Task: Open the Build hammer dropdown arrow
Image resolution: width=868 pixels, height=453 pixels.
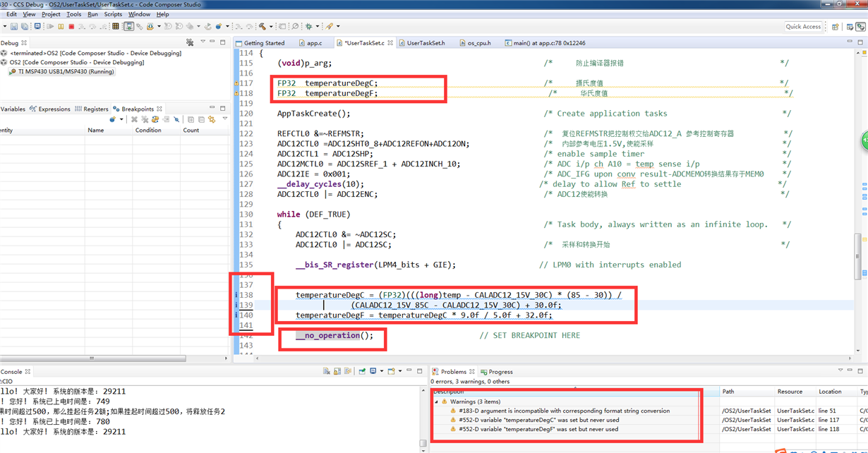Action: pos(271,26)
